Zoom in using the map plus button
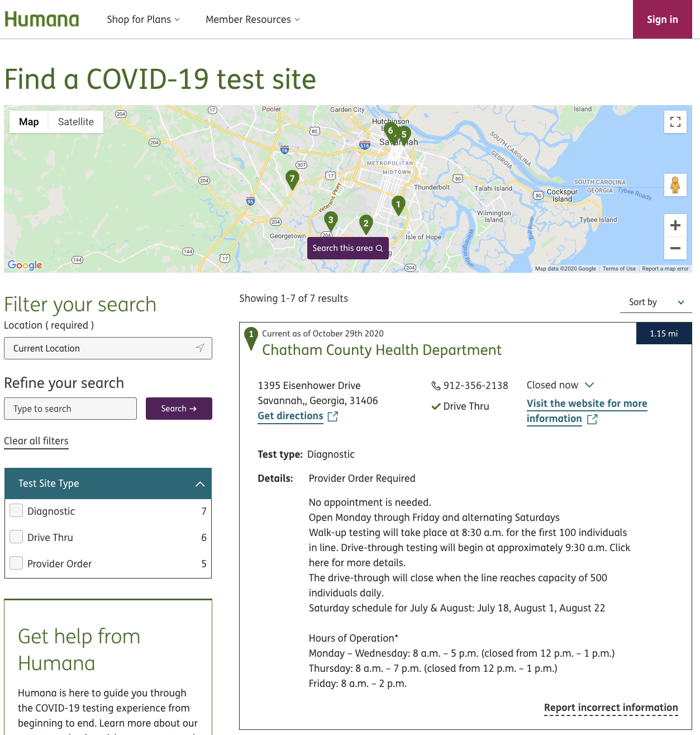This screenshot has height=735, width=700. click(675, 225)
